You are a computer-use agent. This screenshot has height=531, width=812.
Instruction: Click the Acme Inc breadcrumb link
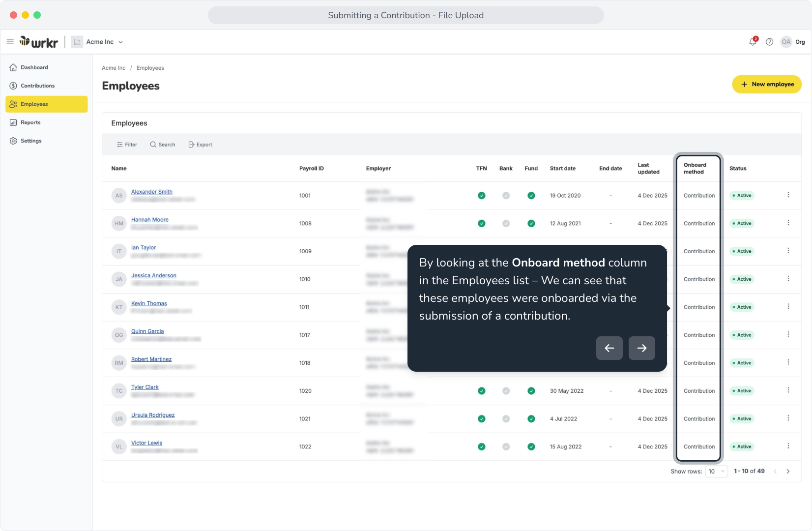coord(114,68)
